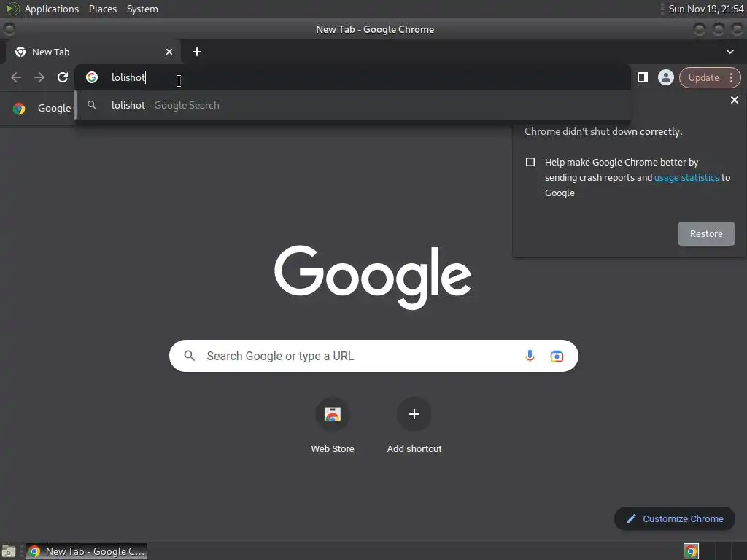Enable sending crash reports checkbox

pos(530,162)
